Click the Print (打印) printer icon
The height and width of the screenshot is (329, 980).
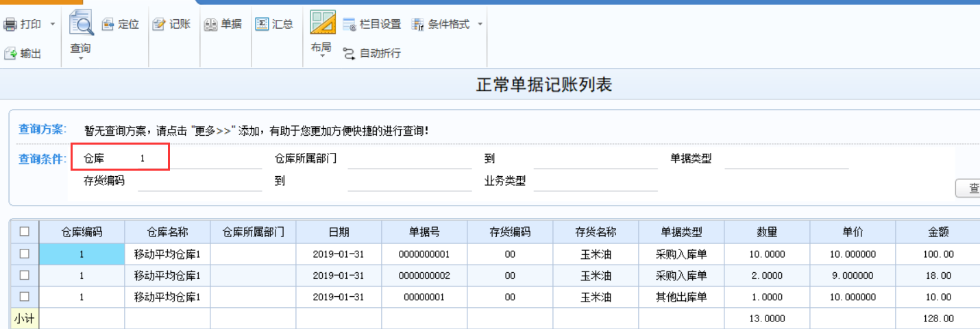(10, 25)
